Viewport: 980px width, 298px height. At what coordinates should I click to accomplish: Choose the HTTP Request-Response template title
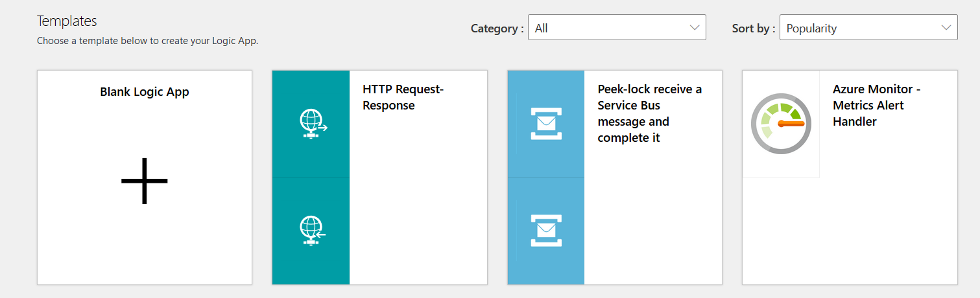(x=403, y=97)
